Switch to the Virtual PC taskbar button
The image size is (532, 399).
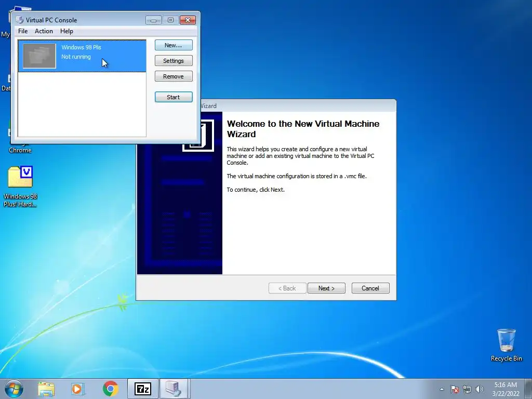174,389
